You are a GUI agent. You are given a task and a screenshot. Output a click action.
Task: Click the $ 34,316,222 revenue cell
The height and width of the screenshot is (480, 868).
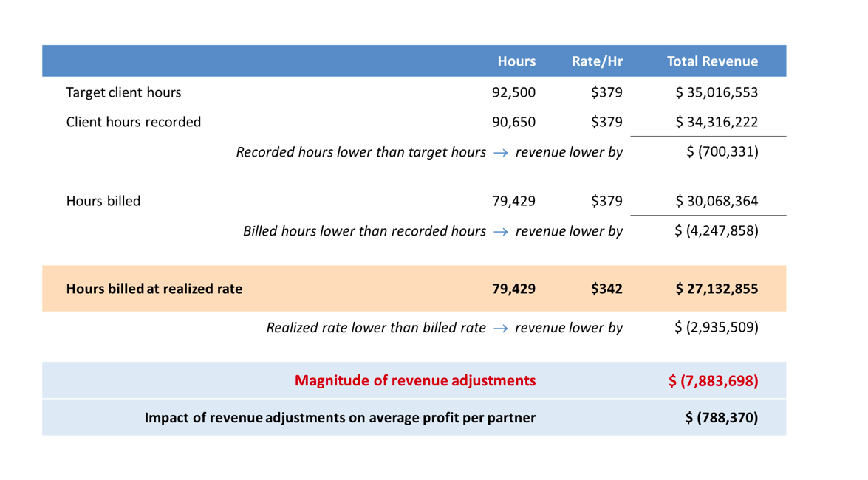(x=717, y=122)
